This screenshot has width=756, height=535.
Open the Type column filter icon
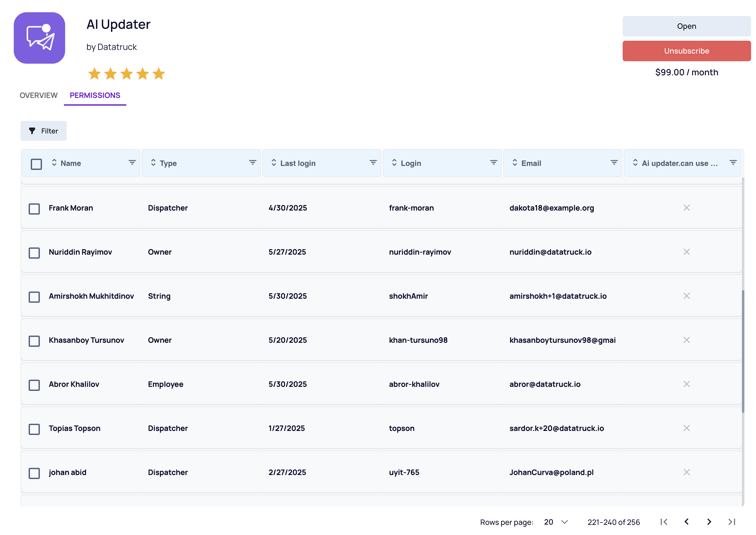click(253, 163)
